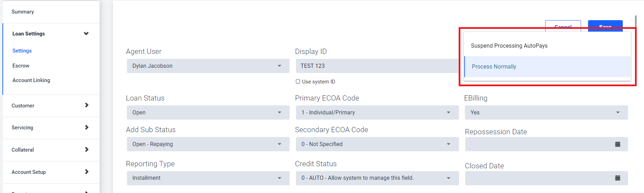This screenshot has height=193, width=644.
Task: Open the Summary sidebar item
Action: [23, 12]
